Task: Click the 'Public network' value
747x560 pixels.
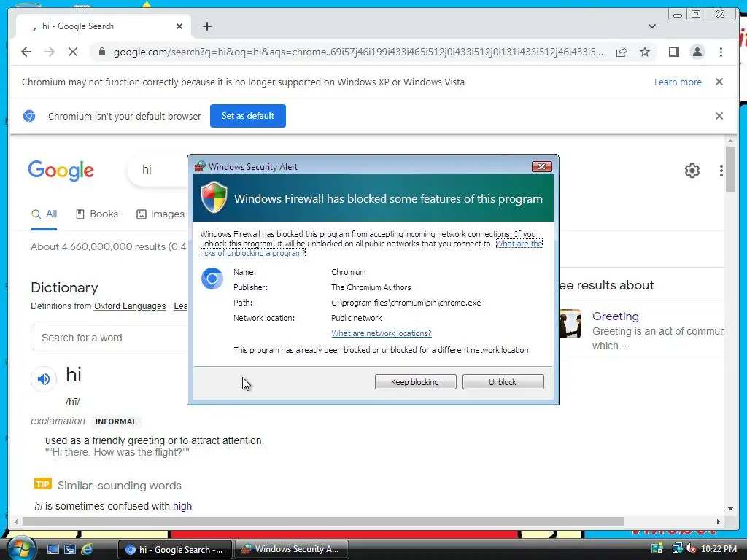Action: pyautogui.click(x=356, y=318)
